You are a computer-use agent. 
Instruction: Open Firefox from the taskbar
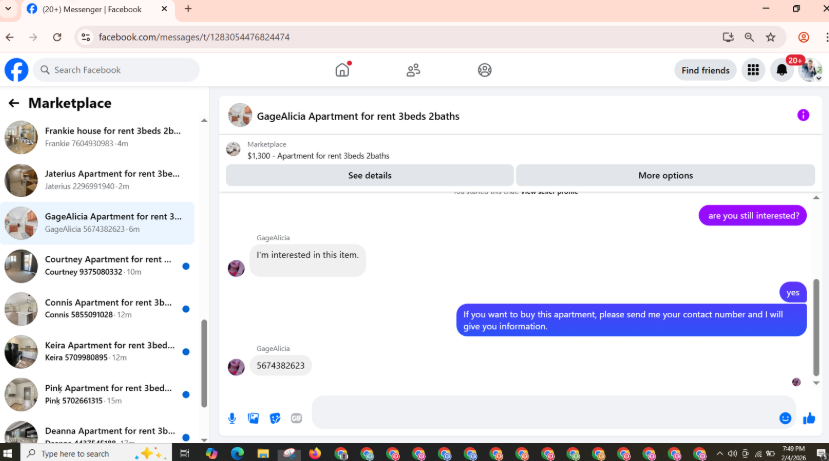(315, 453)
